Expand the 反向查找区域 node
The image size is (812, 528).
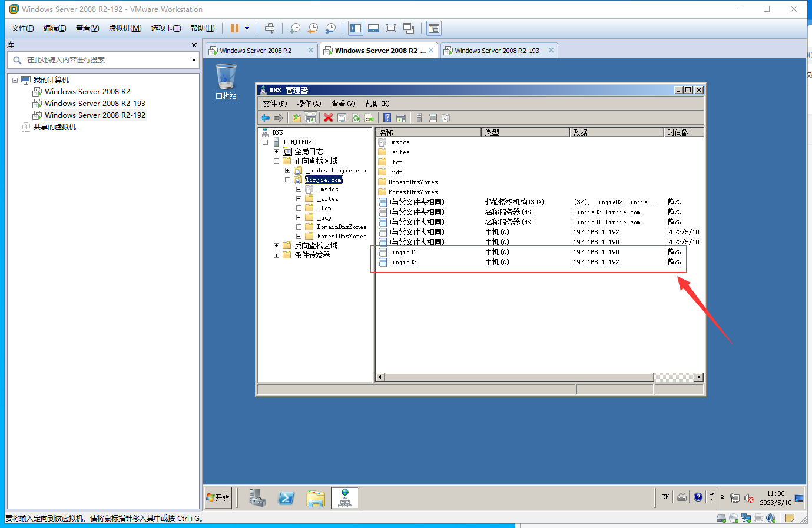tap(277, 245)
